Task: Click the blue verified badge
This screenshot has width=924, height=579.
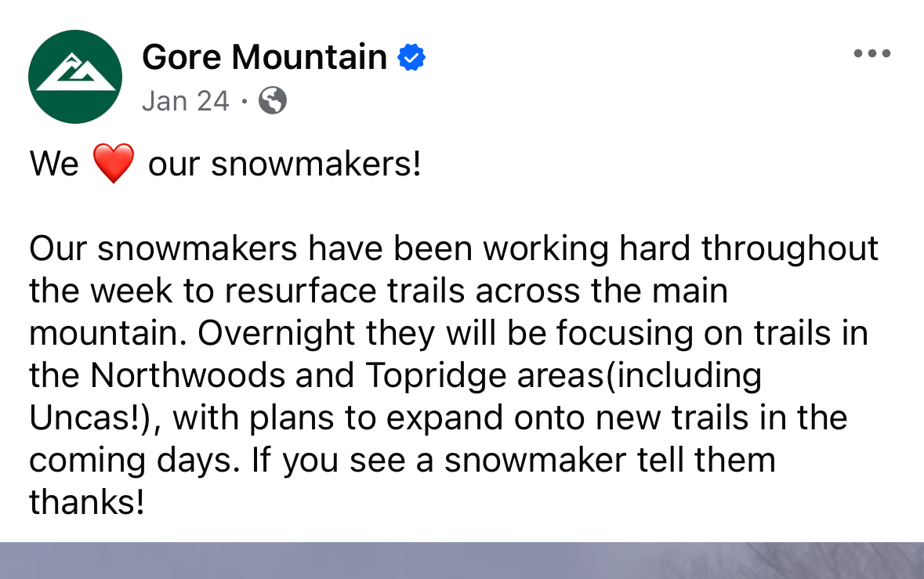Action: (x=411, y=58)
